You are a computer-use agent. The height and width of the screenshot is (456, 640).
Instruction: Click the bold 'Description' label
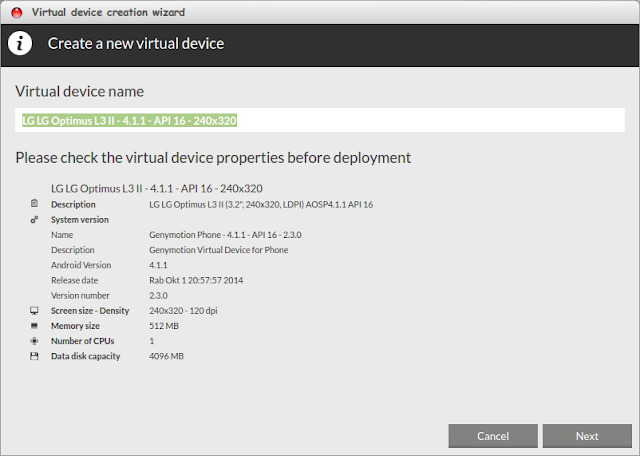73,204
